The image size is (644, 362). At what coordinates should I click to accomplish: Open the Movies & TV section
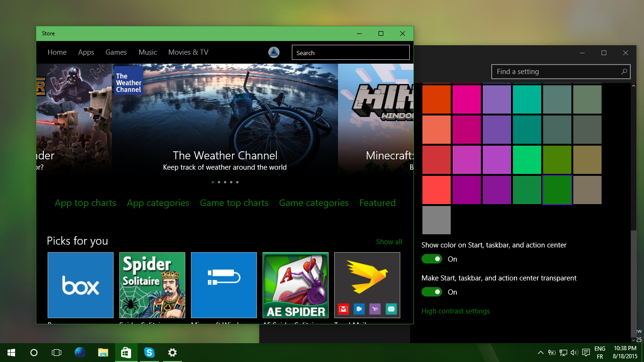[x=188, y=52]
